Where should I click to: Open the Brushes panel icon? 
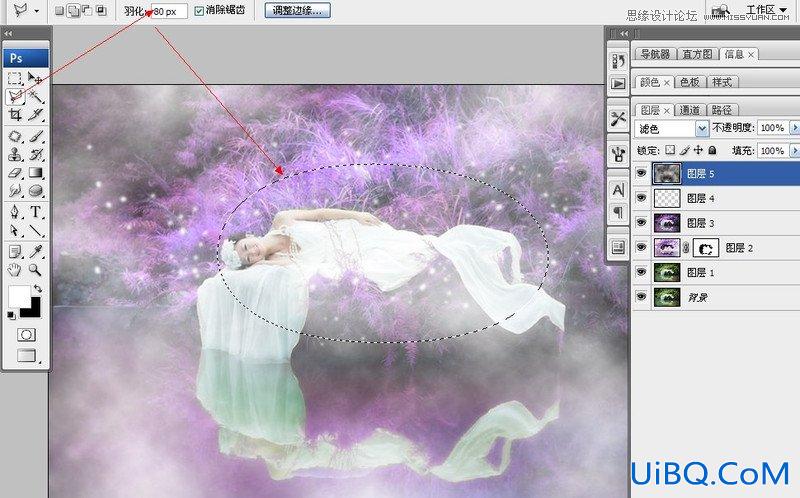click(618, 153)
